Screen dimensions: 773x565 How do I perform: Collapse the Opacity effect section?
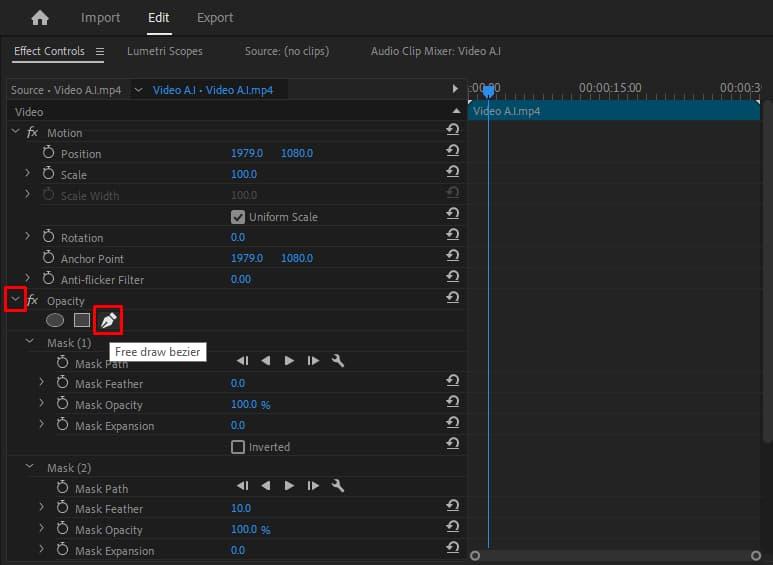point(15,299)
